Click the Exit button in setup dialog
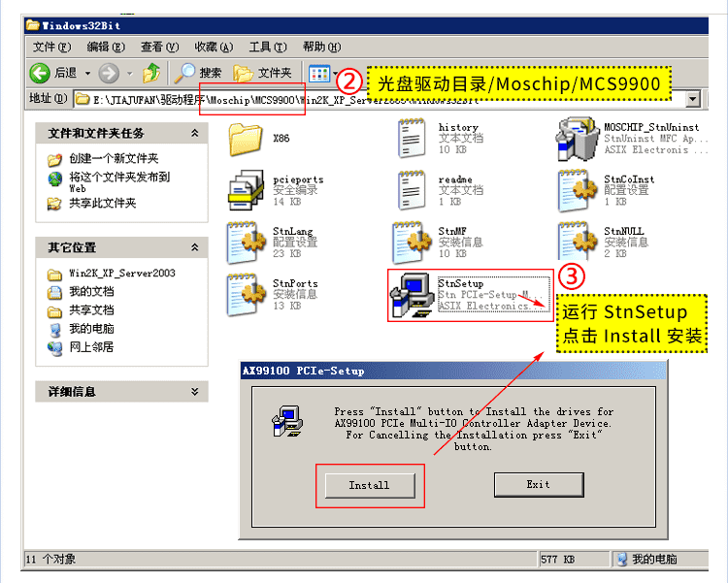This screenshot has height=583, width=728. (539, 485)
